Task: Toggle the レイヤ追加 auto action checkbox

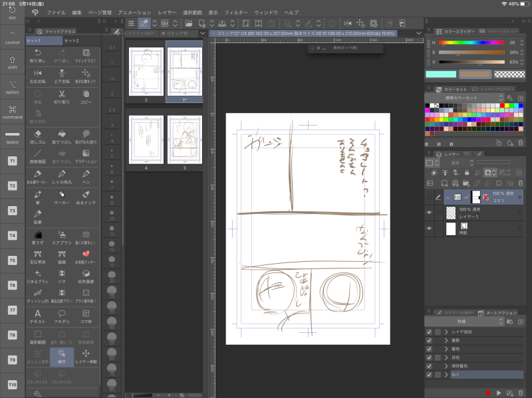Action: [429, 332]
